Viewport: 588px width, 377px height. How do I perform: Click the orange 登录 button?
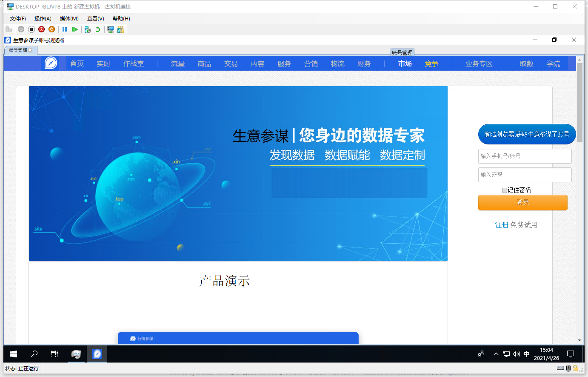pyautogui.click(x=523, y=203)
